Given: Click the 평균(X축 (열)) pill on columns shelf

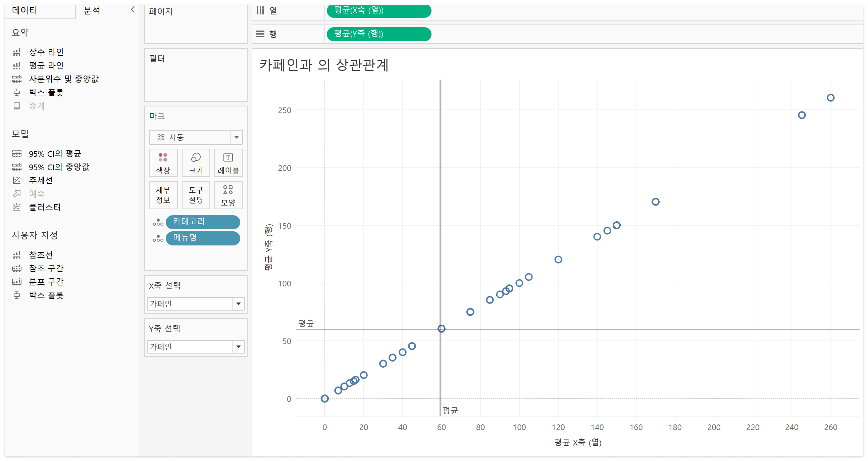Looking at the screenshot, I should tap(378, 10).
